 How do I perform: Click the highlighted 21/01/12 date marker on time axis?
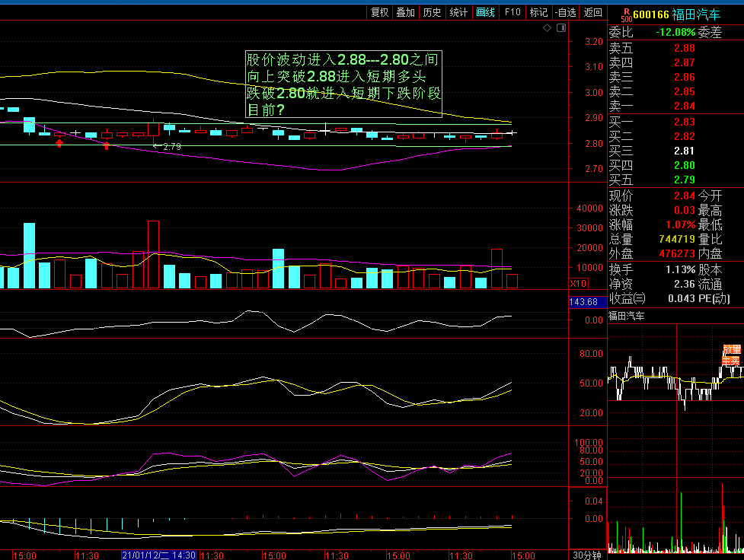coord(159,555)
